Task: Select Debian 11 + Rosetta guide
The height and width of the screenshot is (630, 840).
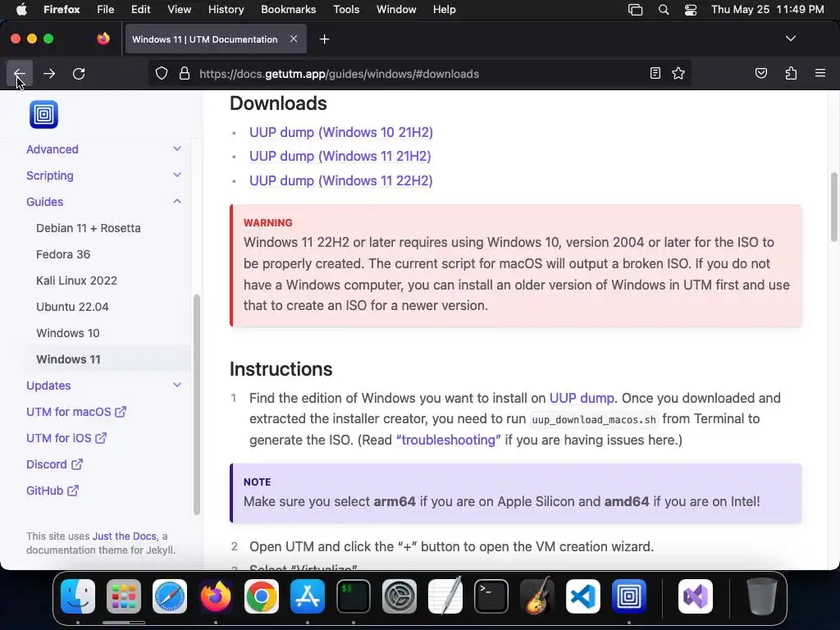Action: click(x=89, y=228)
